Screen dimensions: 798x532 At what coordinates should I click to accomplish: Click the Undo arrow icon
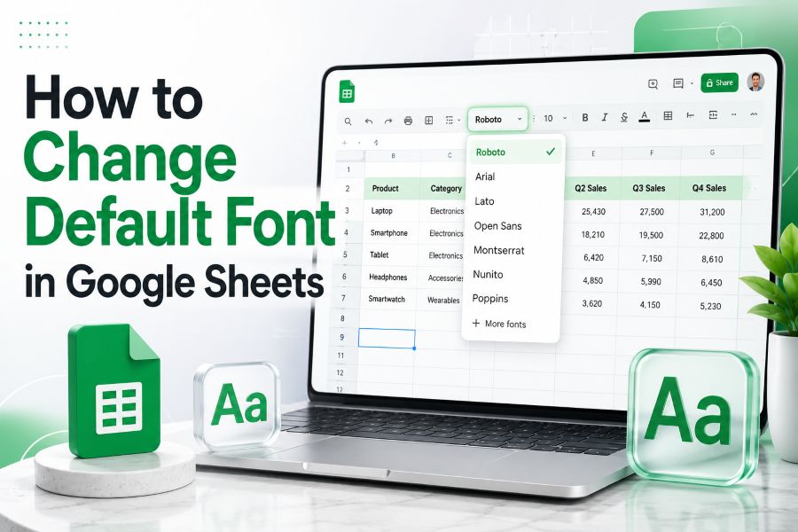(x=369, y=121)
